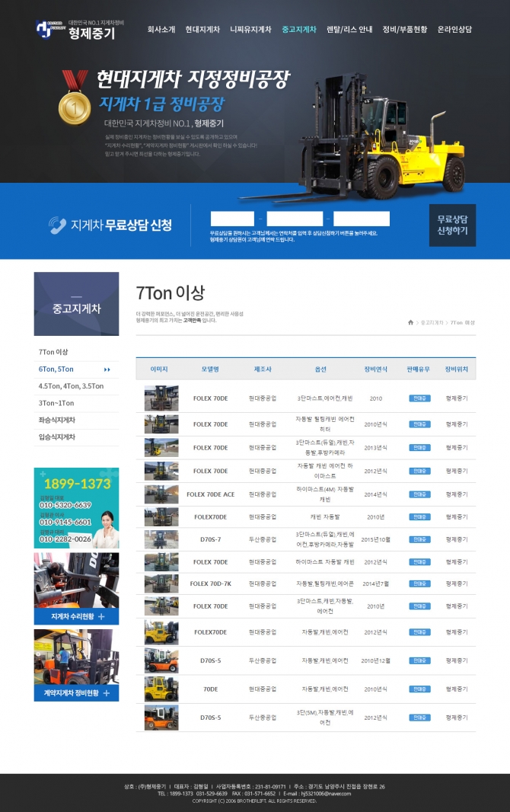Click the plus icon on 계약지게차 정비현황 banner
This screenshot has width=510, height=812.
point(107,693)
